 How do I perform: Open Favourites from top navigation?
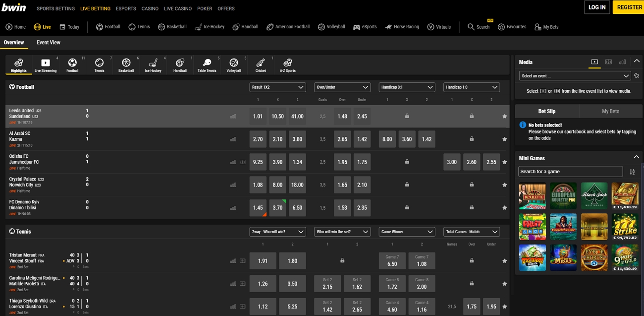512,27
